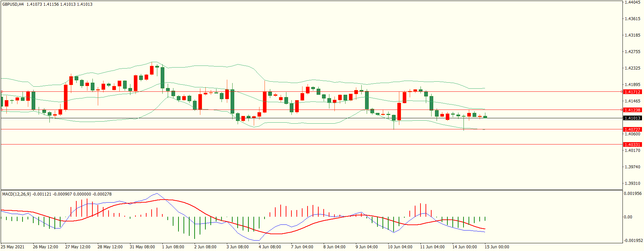
Task: Select the red 1.41238 price tag
Action: [x=632, y=110]
